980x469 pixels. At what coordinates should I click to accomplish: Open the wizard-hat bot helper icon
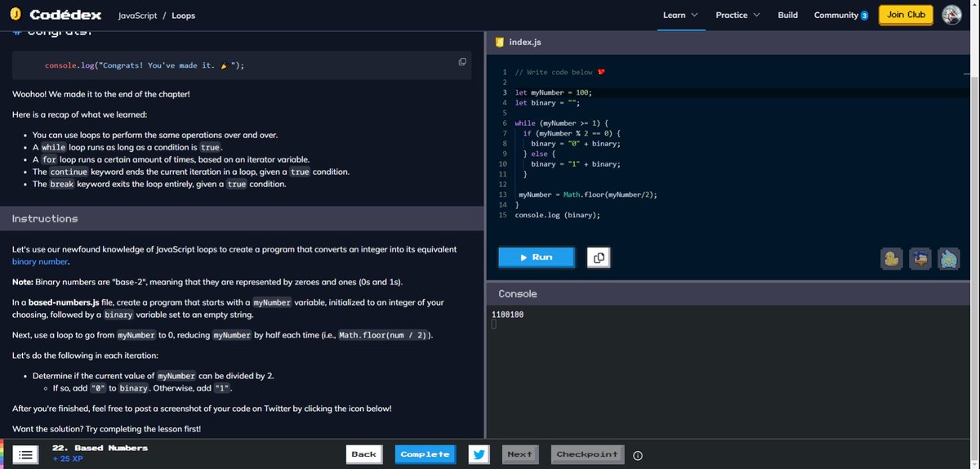coord(920,258)
